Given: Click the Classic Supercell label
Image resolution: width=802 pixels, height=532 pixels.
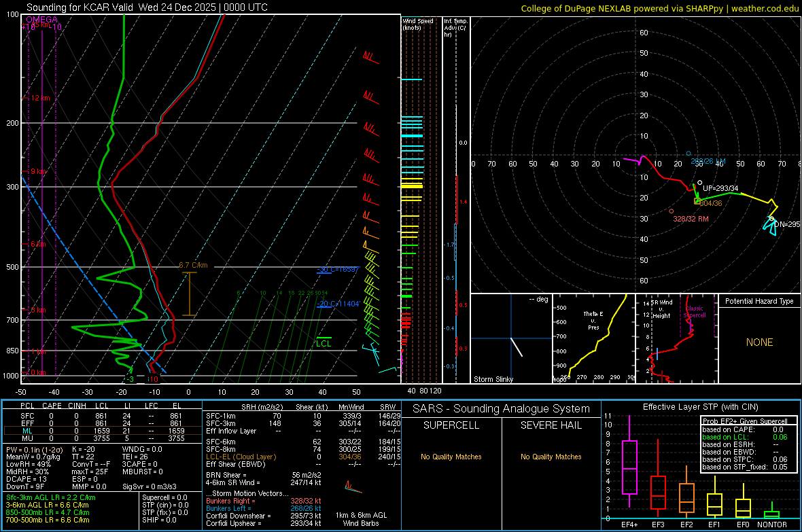Looking at the screenshot, I should pos(695,312).
